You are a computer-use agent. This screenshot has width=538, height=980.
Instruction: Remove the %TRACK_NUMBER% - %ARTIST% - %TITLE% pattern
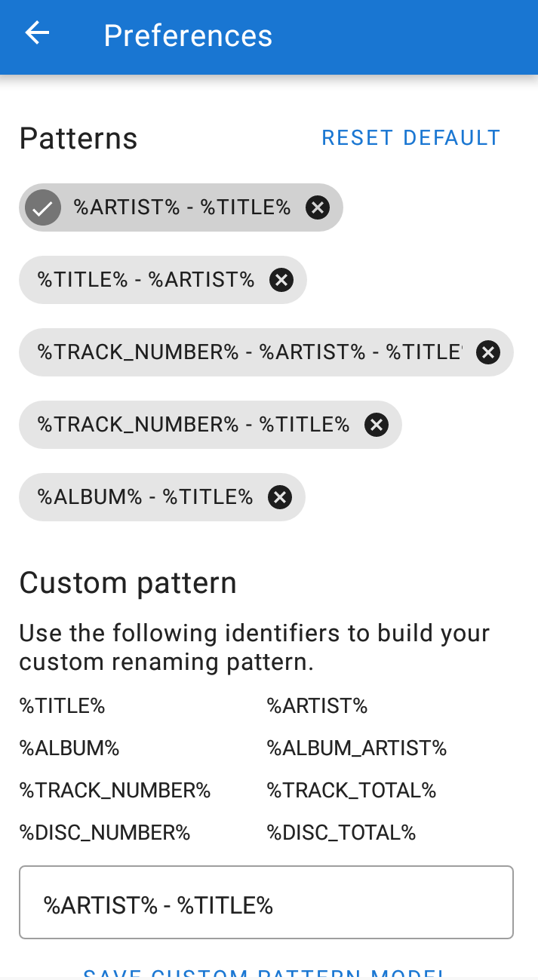[487, 352]
